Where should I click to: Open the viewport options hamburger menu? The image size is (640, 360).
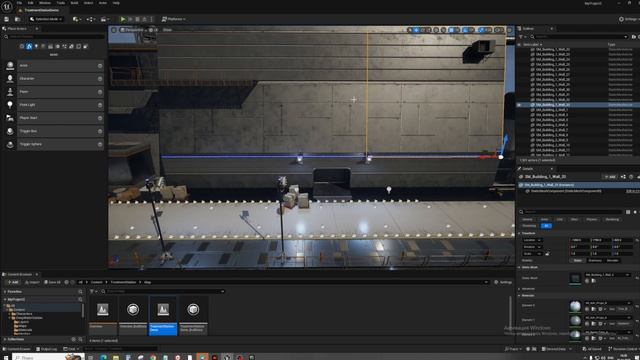click(x=114, y=30)
